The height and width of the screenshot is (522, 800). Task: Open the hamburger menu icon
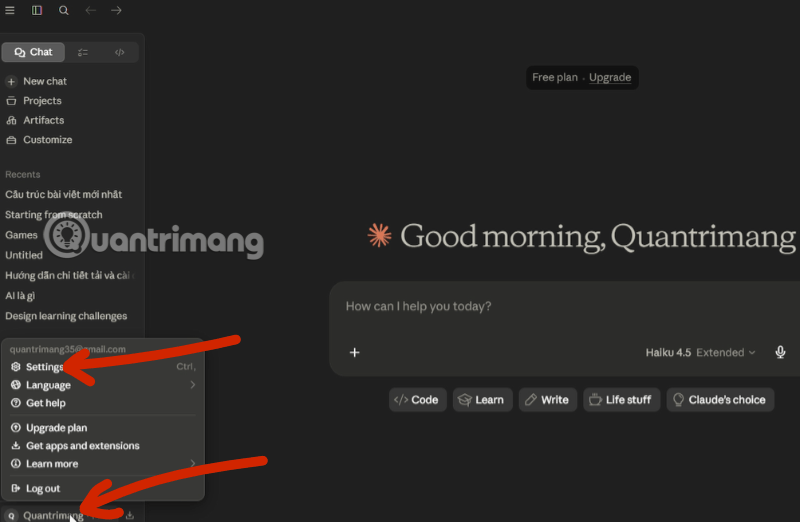click(10, 10)
